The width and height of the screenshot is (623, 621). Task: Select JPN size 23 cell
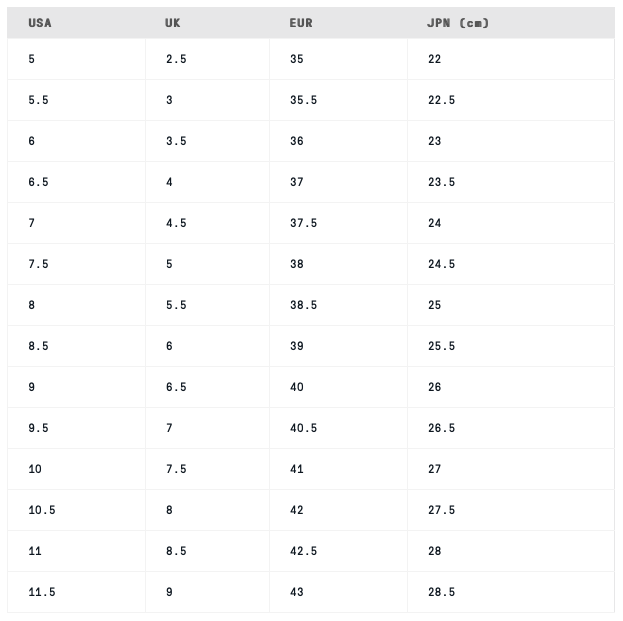point(511,141)
